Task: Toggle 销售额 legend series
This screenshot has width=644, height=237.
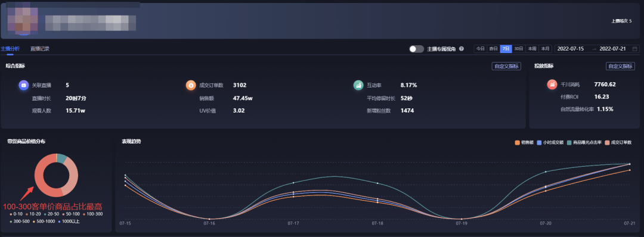Action: click(524, 143)
